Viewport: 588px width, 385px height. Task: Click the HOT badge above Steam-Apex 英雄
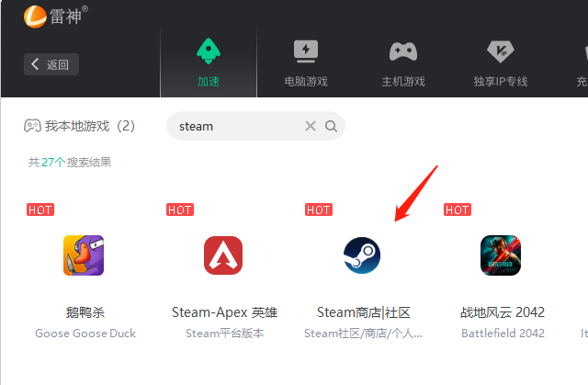pyautogui.click(x=180, y=209)
